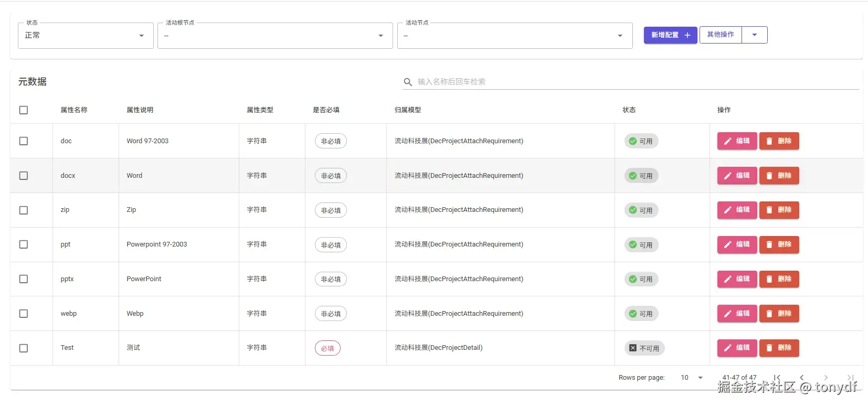This screenshot has height=406, width=868.
Task: Go to the previous page
Action: [x=801, y=378]
